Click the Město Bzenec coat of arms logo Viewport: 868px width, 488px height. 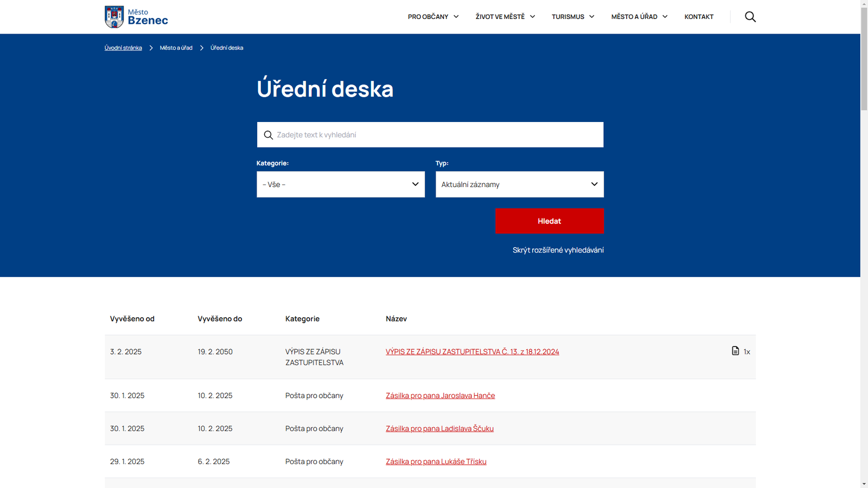coord(114,17)
